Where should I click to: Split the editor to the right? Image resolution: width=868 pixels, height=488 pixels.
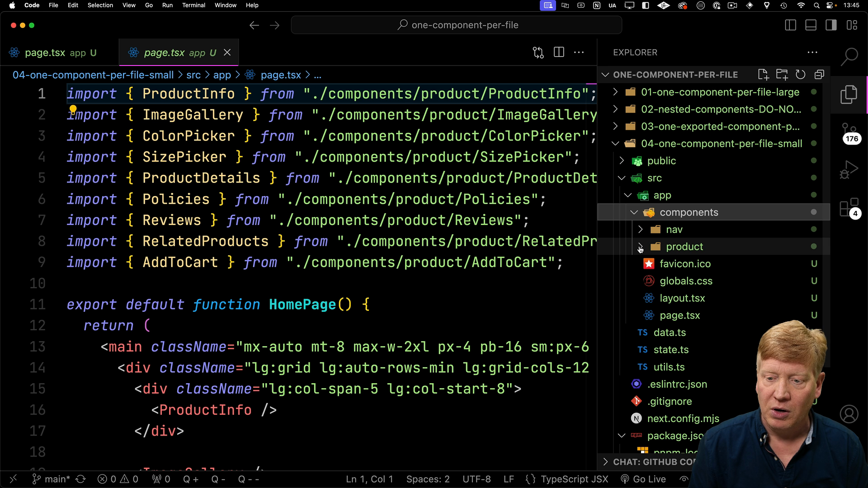pyautogui.click(x=559, y=52)
